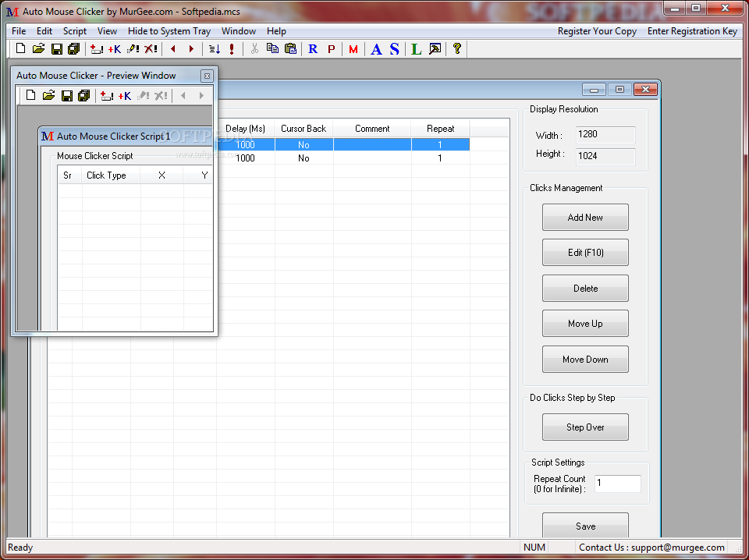Click the yellow question mark Help icon
This screenshot has width=749, height=560.
click(x=457, y=48)
